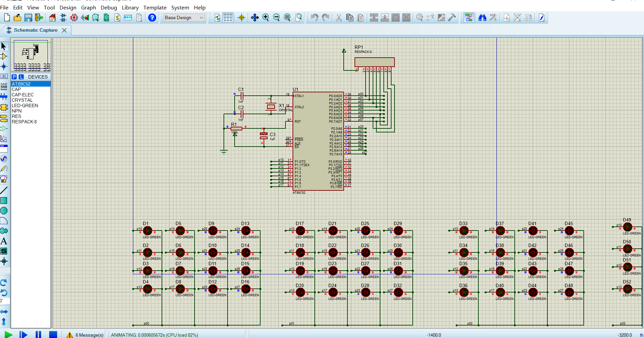This screenshot has height=338, width=644.
Task: Click the Search and Tag binoculars icon
Action: click(482, 18)
